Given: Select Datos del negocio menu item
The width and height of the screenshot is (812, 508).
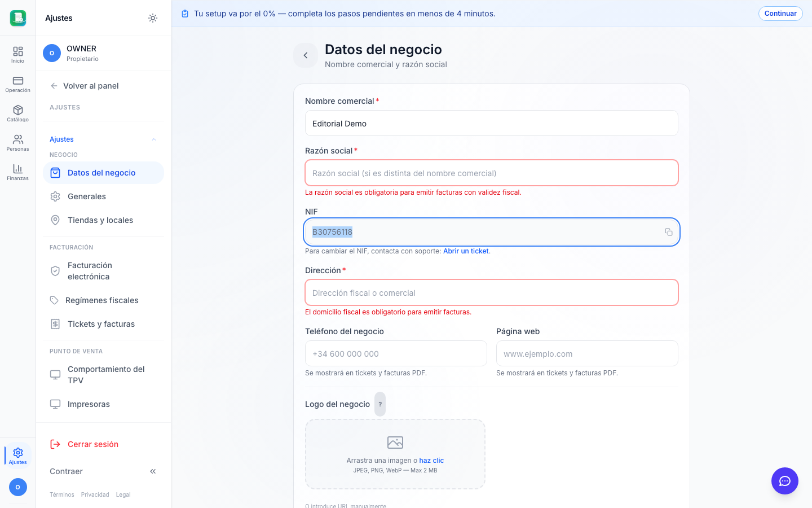Looking at the screenshot, I should (103, 173).
